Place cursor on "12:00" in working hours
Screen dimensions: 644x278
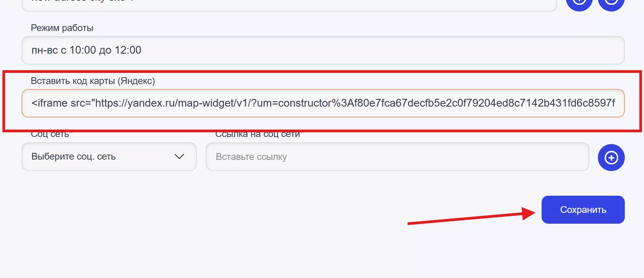[128, 50]
